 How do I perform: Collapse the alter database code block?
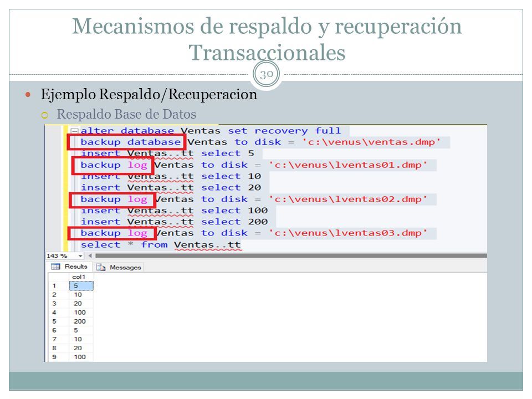tap(74, 131)
